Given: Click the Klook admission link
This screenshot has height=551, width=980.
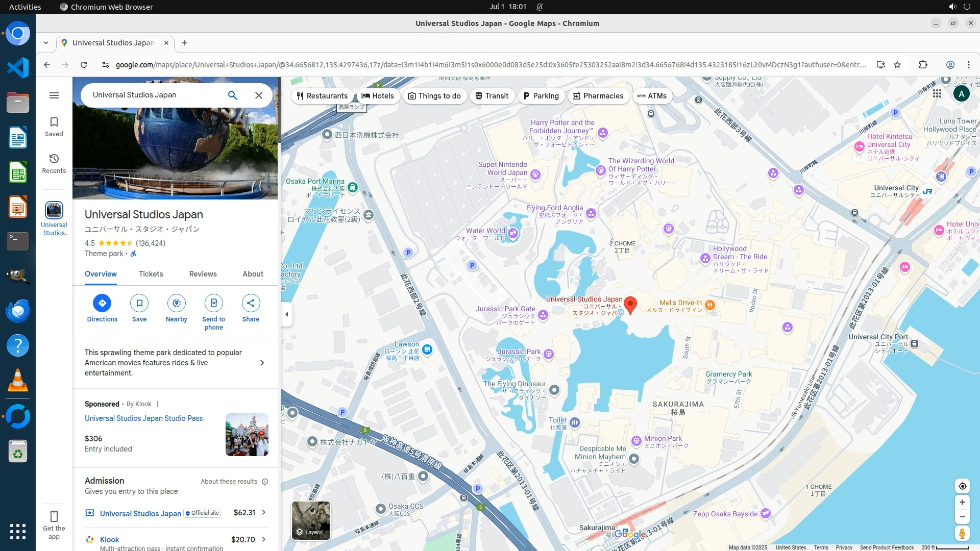Looking at the screenshot, I should 109,540.
